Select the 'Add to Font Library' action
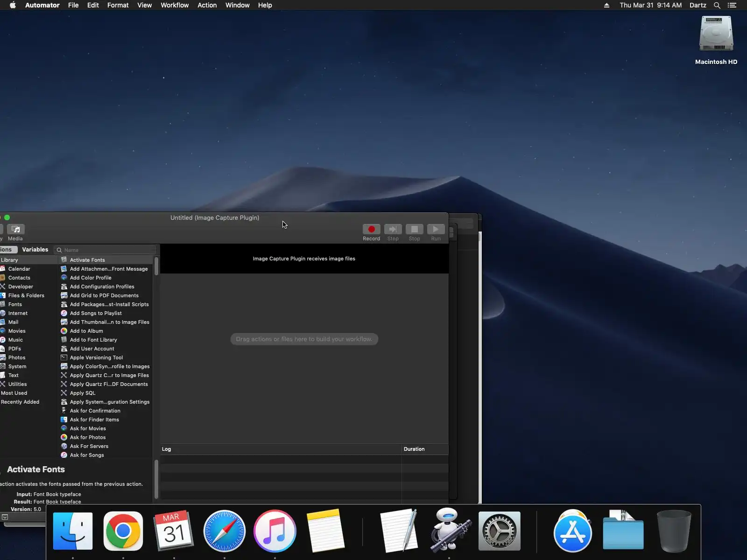 [x=106, y=340]
